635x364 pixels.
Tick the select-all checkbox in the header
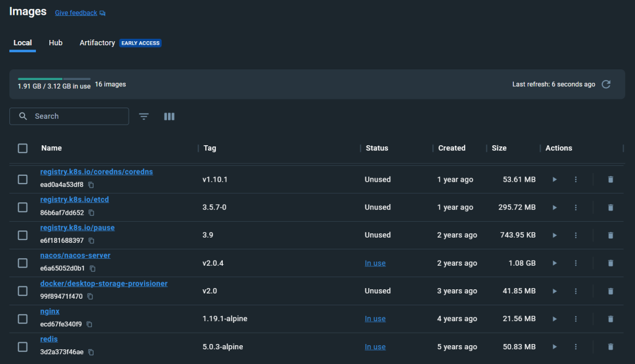tap(22, 148)
